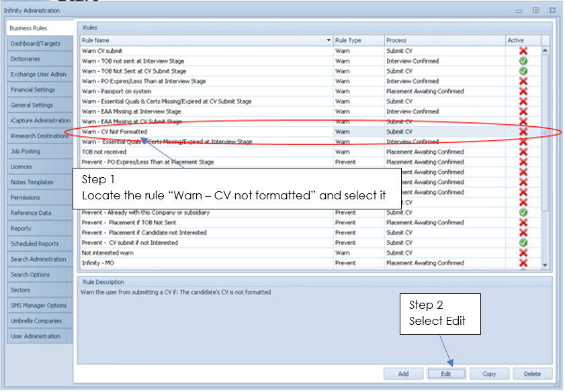This screenshot has height=392, width=565.
Task: Open the Rule Name column filter dropdown
Action: [329, 40]
